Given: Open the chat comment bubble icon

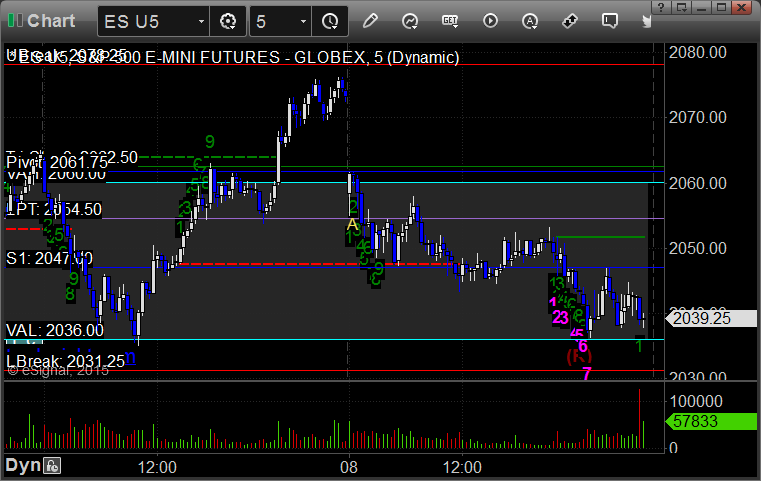Looking at the screenshot, I should tap(610, 21).
